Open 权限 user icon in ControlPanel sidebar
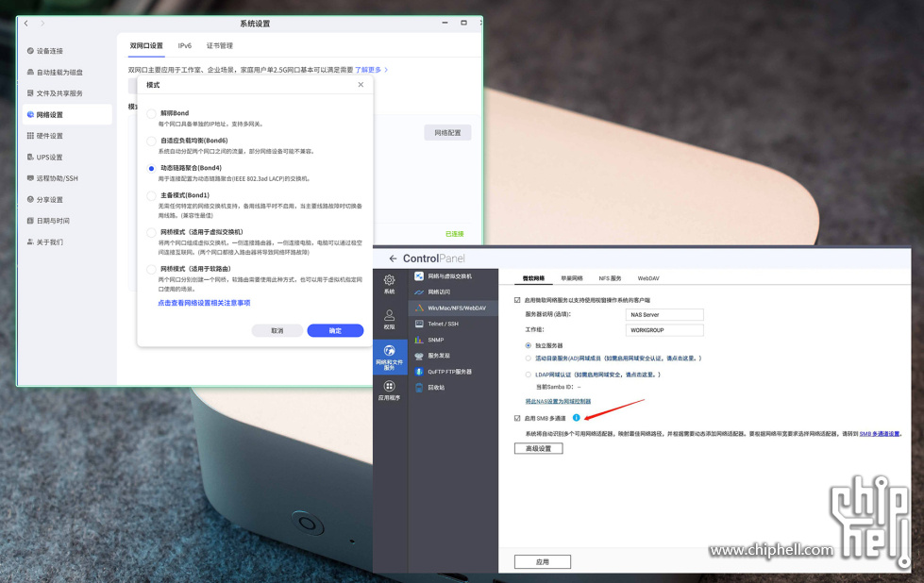Image resolution: width=924 pixels, height=583 pixels. (389, 316)
